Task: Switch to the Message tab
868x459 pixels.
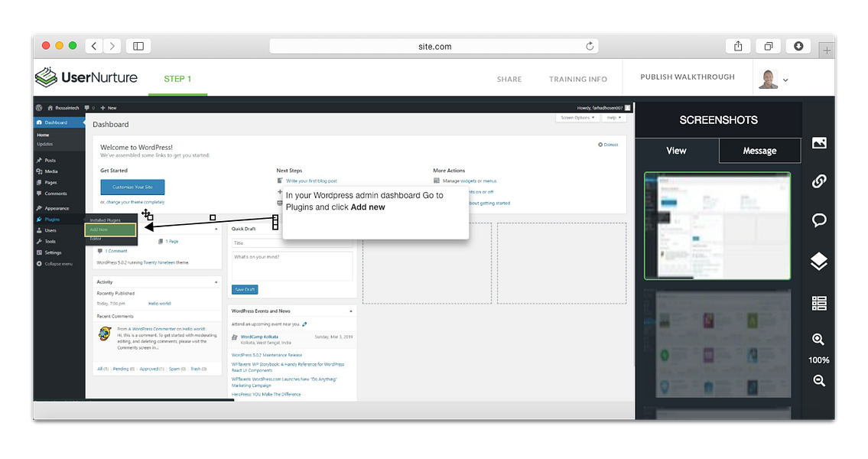Action: (759, 151)
